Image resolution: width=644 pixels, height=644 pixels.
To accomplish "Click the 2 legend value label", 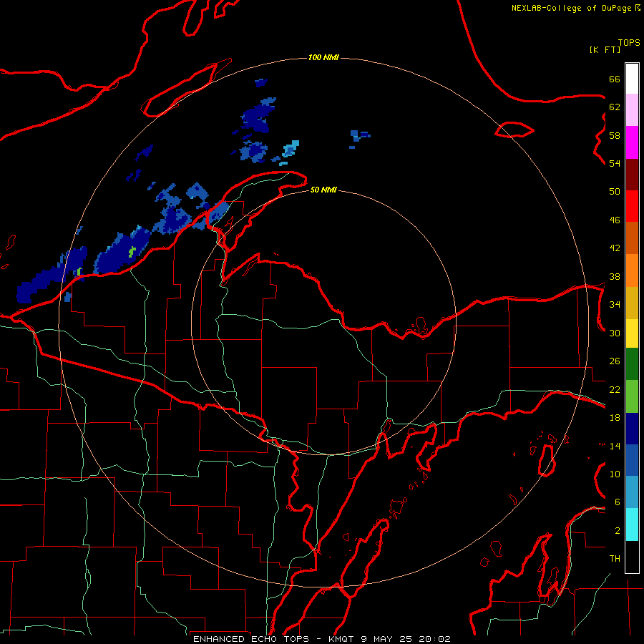I will click(x=618, y=531).
